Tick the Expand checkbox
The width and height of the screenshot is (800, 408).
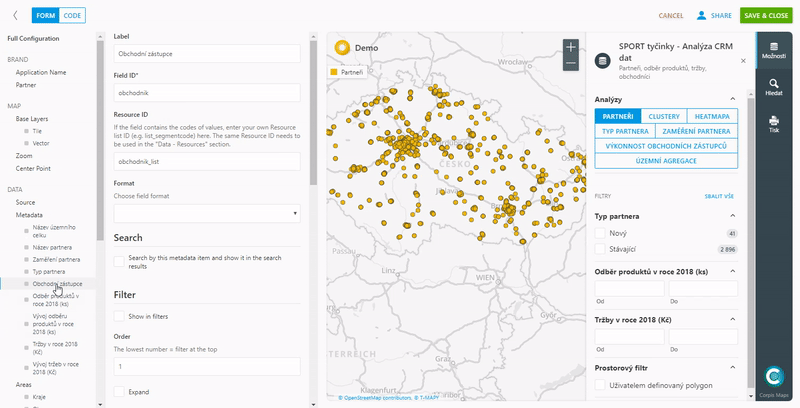(x=119, y=392)
